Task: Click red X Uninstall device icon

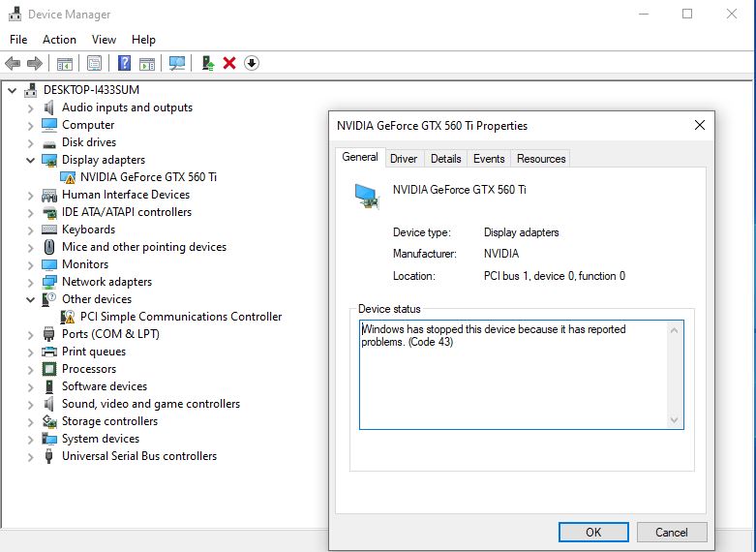Action: pyautogui.click(x=229, y=63)
